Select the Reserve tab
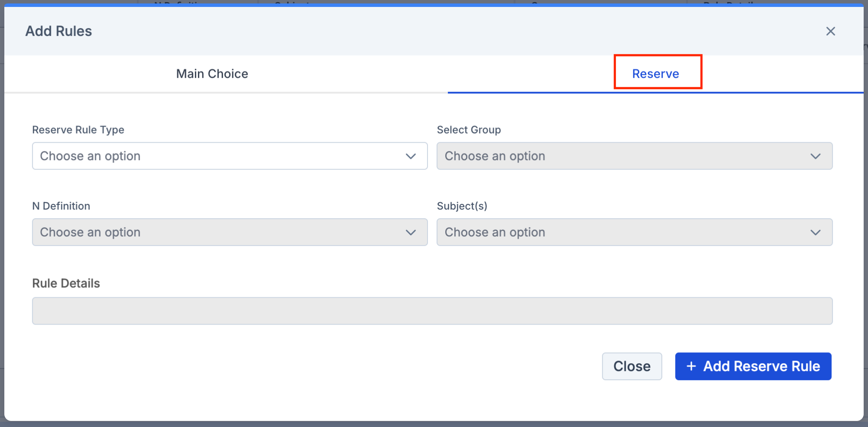This screenshot has width=868, height=427. (x=655, y=74)
